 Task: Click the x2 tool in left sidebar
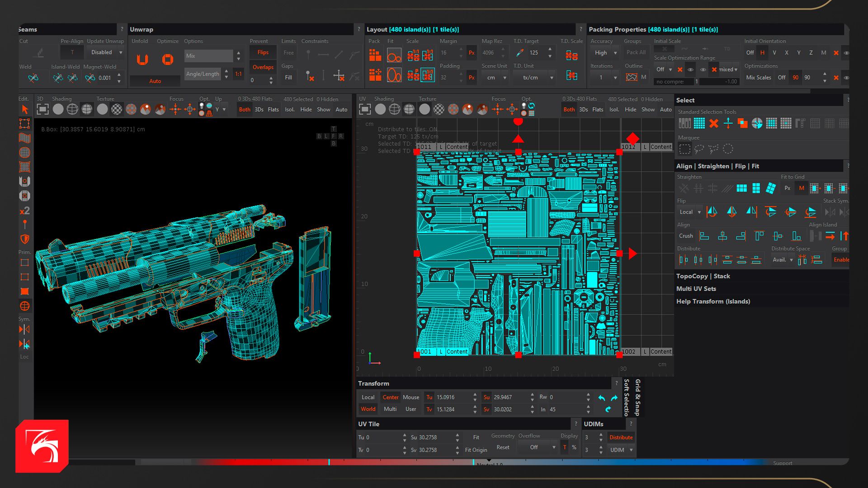click(x=25, y=211)
